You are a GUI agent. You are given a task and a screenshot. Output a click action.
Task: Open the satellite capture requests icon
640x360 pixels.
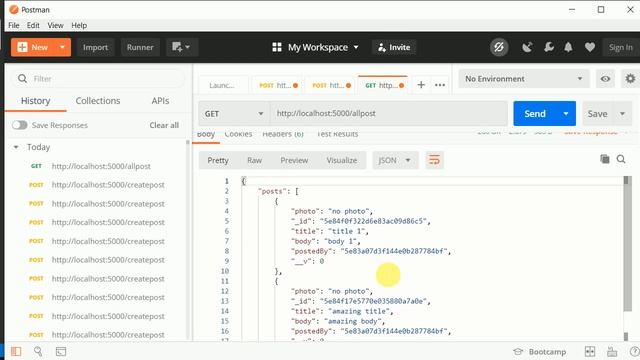click(x=527, y=47)
